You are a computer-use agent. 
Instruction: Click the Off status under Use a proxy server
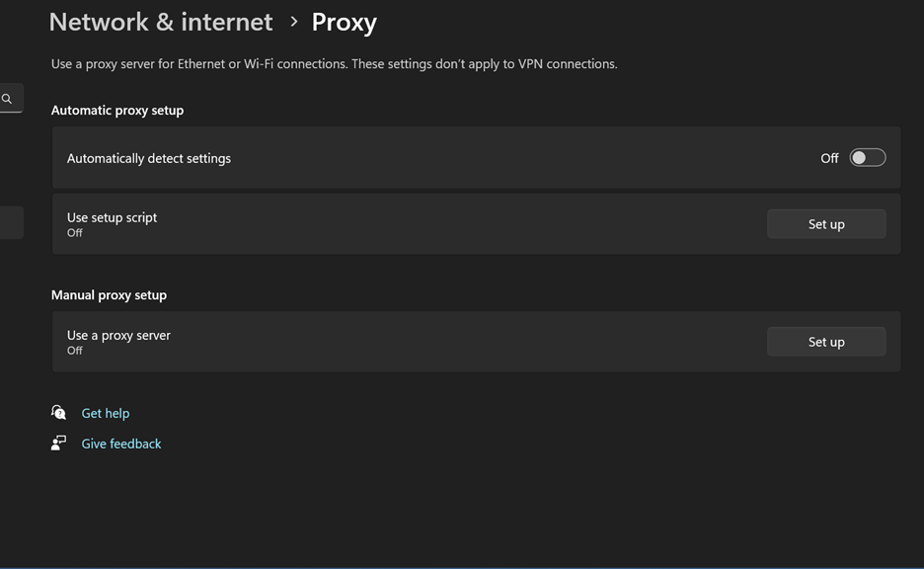tap(75, 351)
